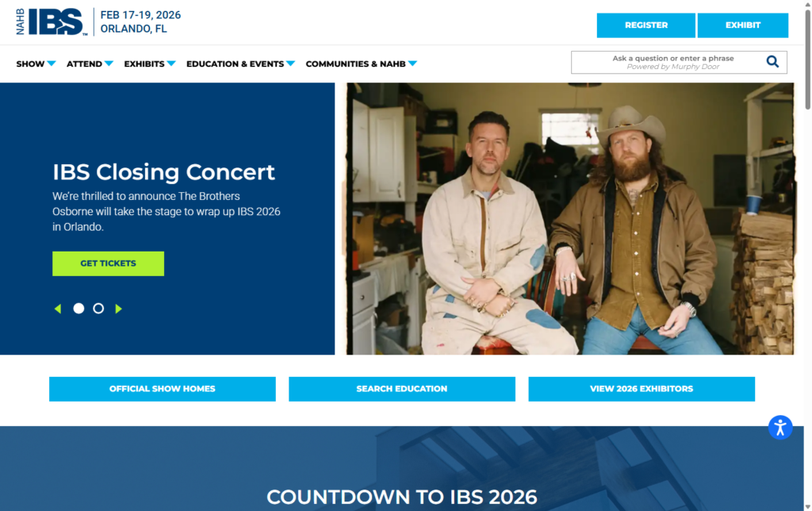Viewport: 812px width, 511px height.
Task: Click the Register button
Action: pyautogui.click(x=645, y=25)
